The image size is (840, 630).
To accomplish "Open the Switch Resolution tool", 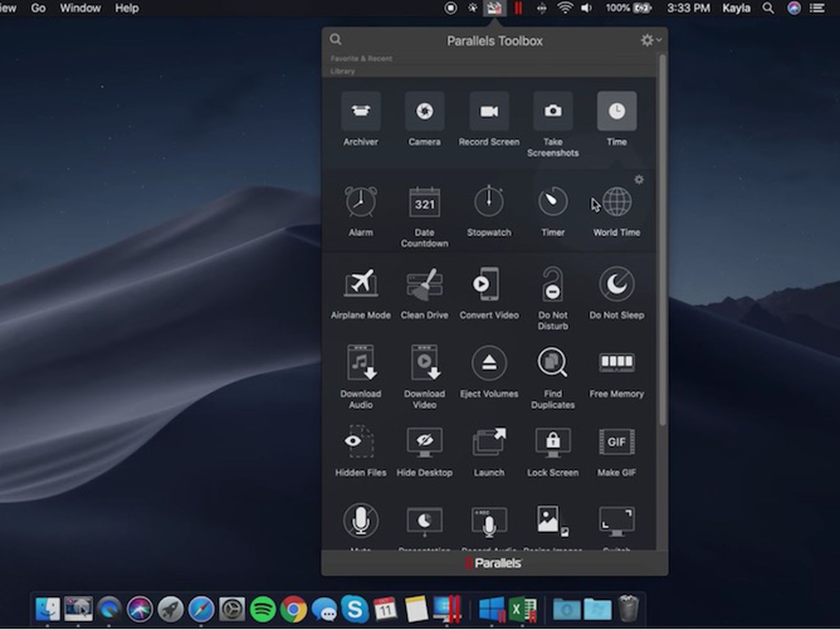I will pyautogui.click(x=617, y=521).
